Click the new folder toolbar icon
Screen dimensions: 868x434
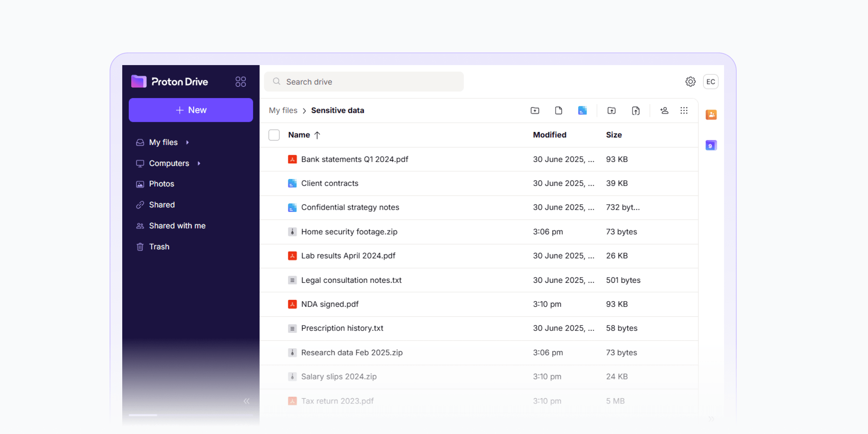tap(535, 111)
